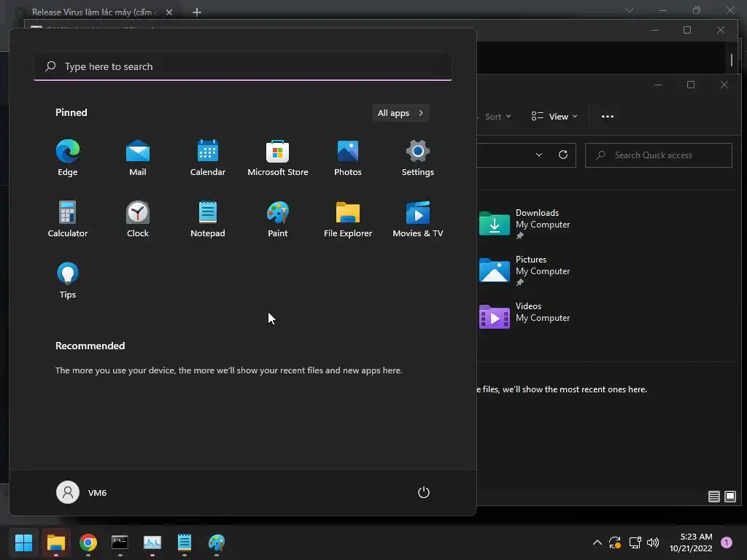
Task: Launch Paint from pinned apps
Action: pyautogui.click(x=278, y=219)
